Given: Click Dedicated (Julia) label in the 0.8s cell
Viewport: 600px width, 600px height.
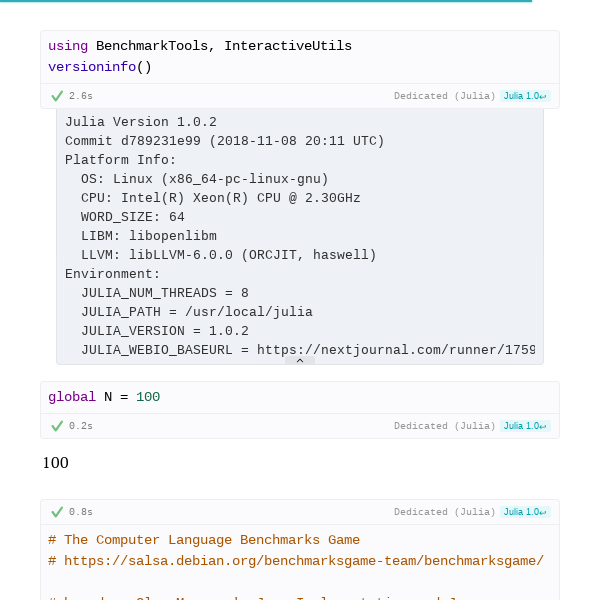Looking at the screenshot, I should pos(445,512).
